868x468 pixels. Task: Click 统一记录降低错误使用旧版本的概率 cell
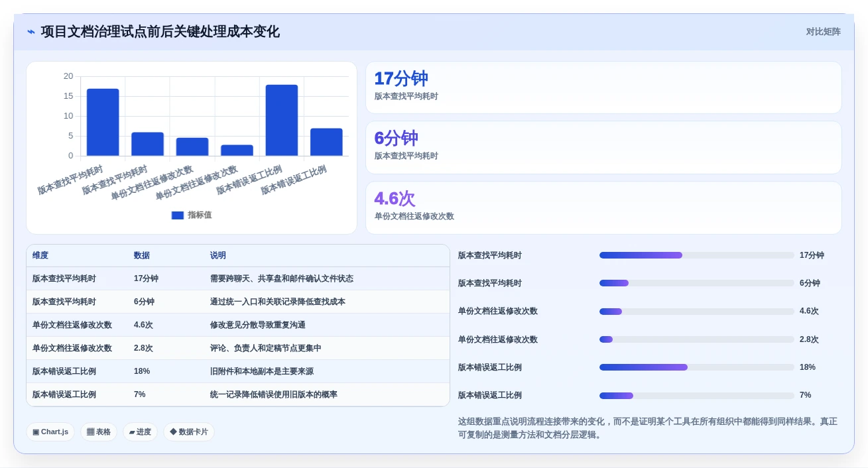coord(274,394)
